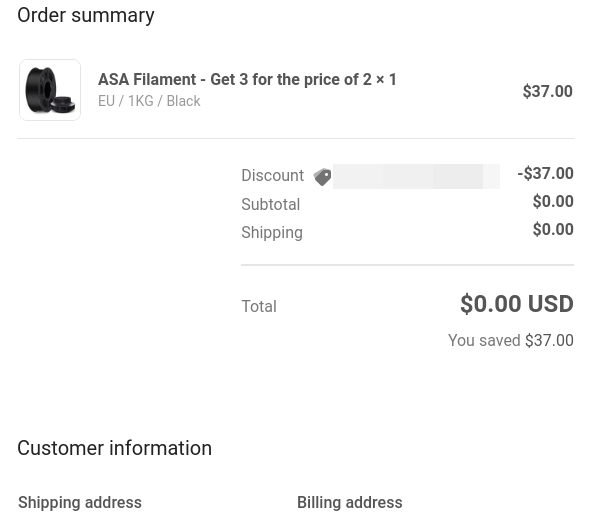The image size is (597, 515).
Task: Click the blurred discount code field
Action: 416,176
